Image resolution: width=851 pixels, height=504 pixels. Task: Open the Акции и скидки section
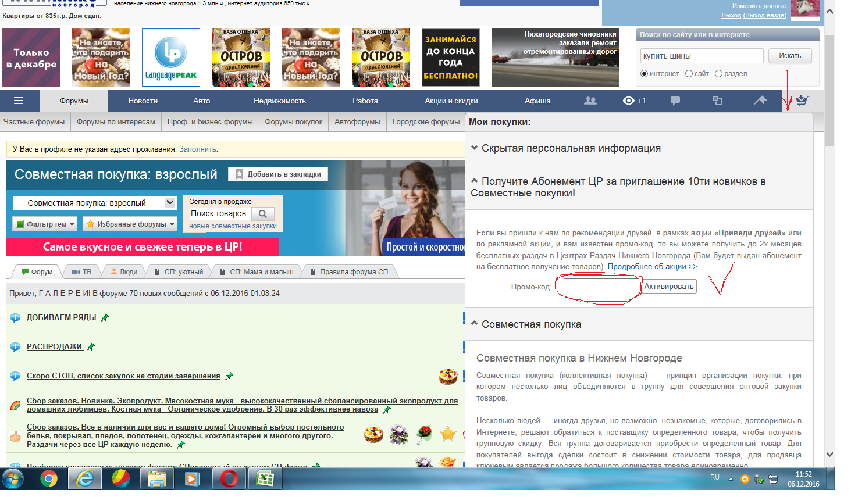click(451, 101)
